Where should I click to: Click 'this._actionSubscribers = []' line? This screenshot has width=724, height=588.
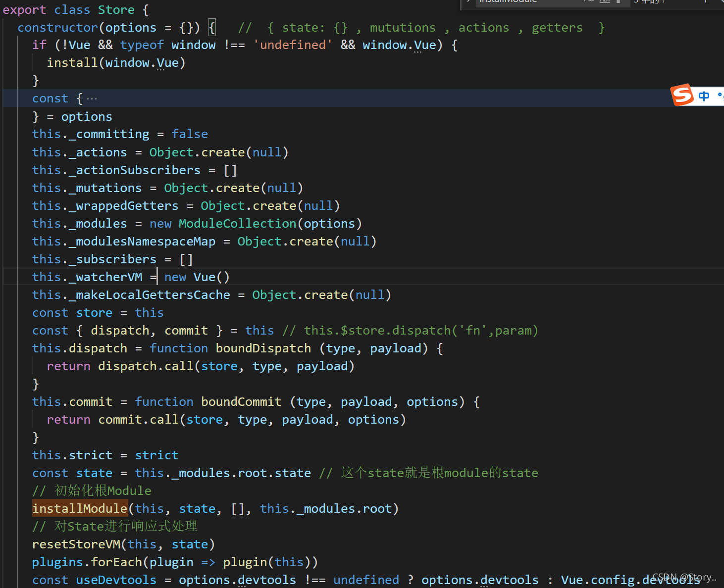134,170
